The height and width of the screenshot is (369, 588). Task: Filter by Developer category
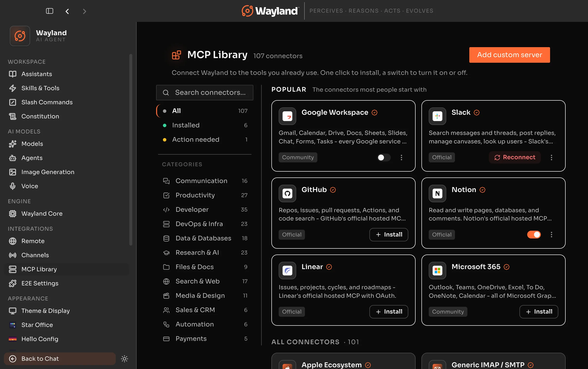click(205, 210)
